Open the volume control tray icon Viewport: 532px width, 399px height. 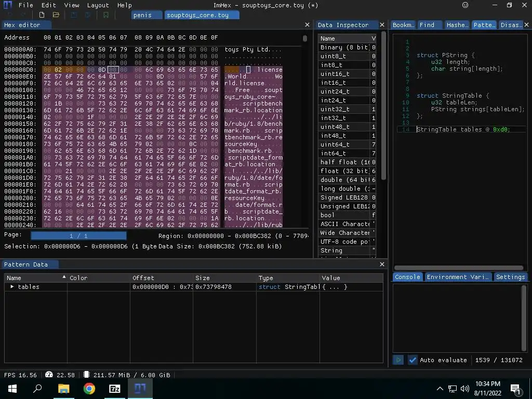coord(465,389)
